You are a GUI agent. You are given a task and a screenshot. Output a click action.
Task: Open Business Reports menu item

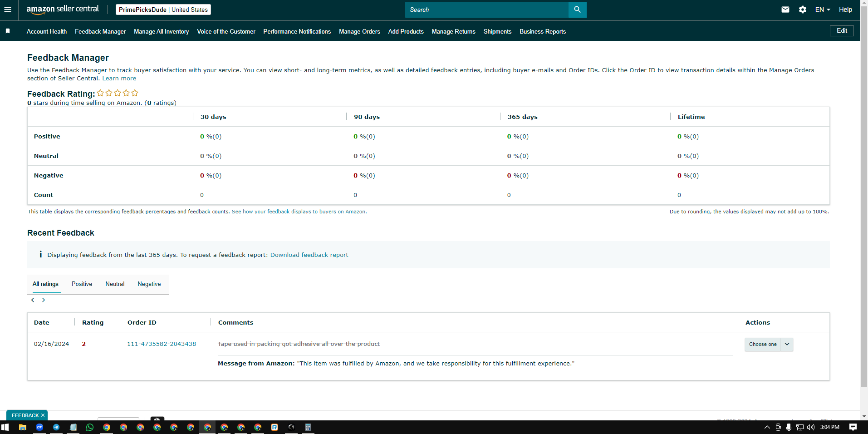click(543, 31)
